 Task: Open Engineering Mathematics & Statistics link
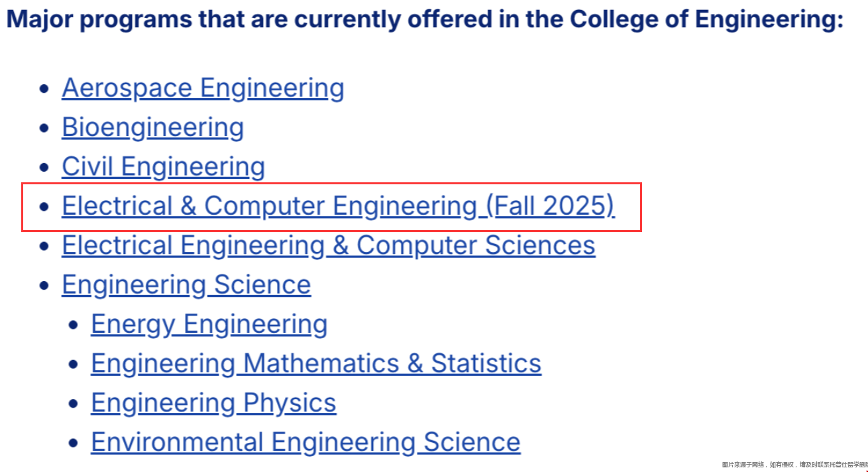pos(315,363)
